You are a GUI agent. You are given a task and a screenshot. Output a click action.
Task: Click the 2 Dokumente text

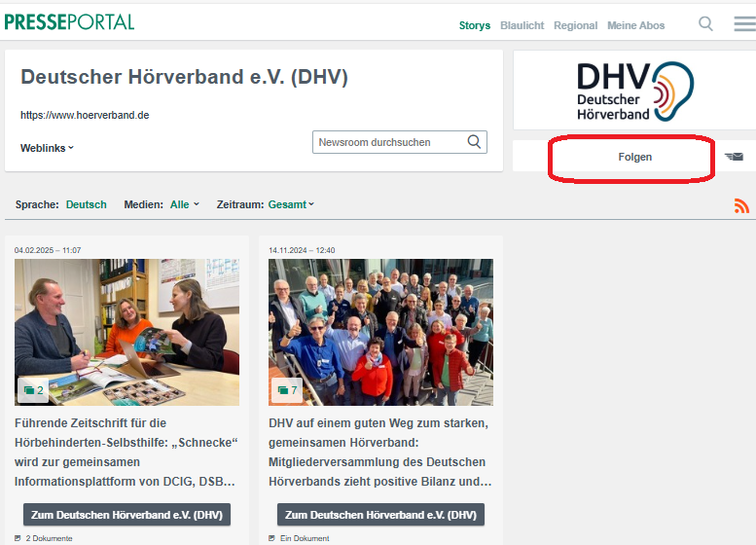click(x=50, y=538)
